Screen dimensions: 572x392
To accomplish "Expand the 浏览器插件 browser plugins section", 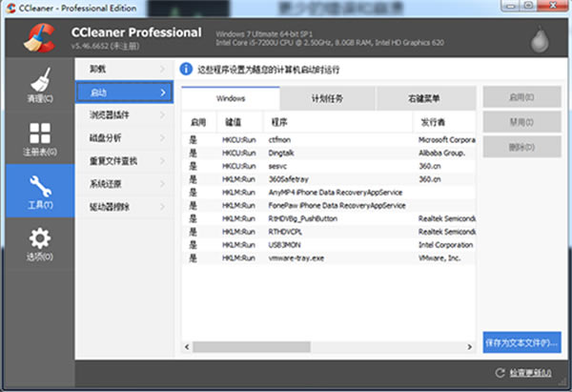I will (125, 114).
